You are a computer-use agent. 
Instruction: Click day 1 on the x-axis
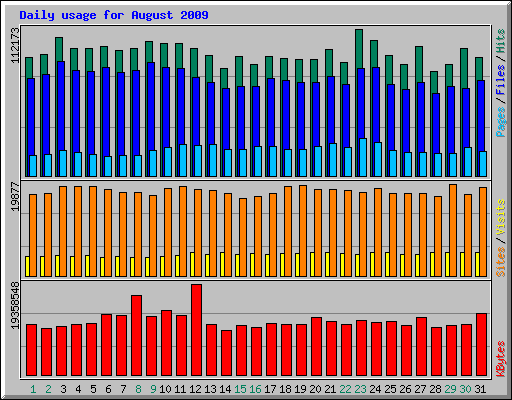click(x=33, y=389)
